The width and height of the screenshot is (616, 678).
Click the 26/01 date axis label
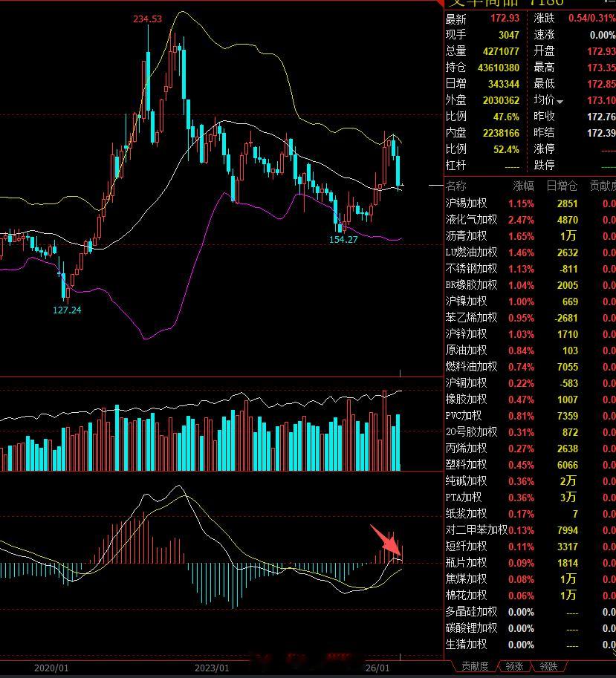(377, 668)
